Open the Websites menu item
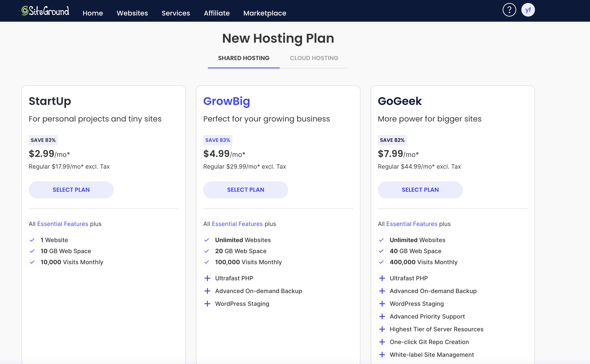This screenshot has height=364, width=590. coord(132,13)
